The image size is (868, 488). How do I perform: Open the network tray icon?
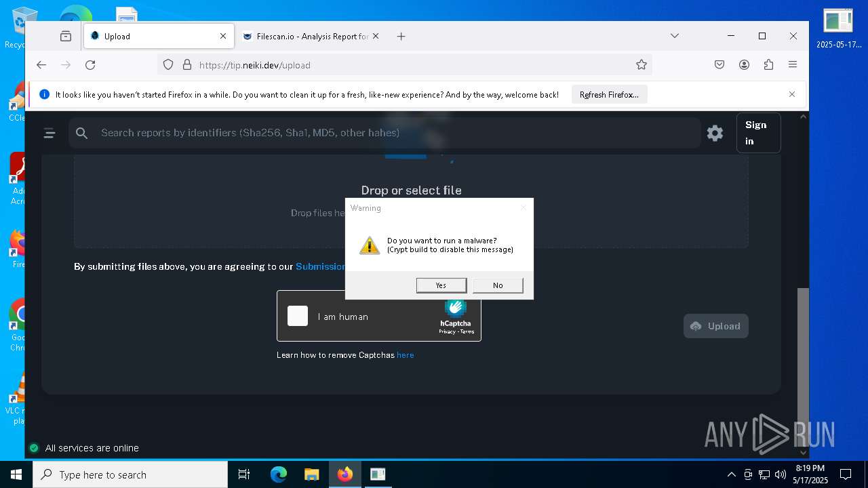coord(764,474)
